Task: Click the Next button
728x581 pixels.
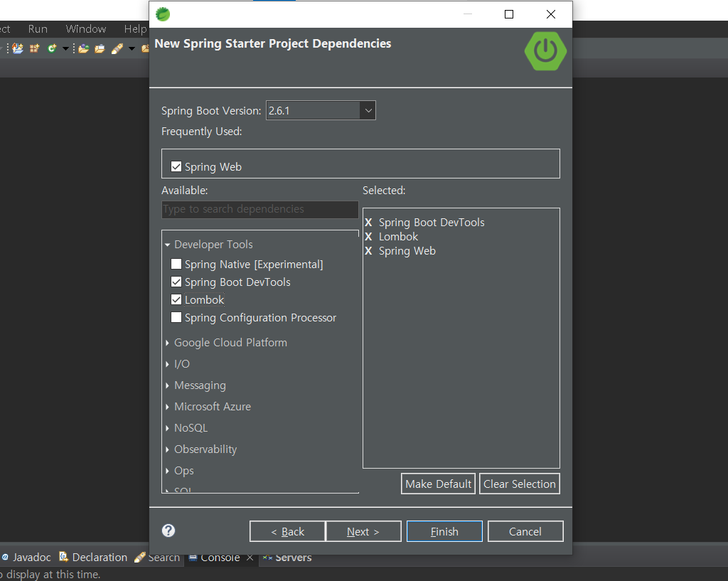Action: 363,531
